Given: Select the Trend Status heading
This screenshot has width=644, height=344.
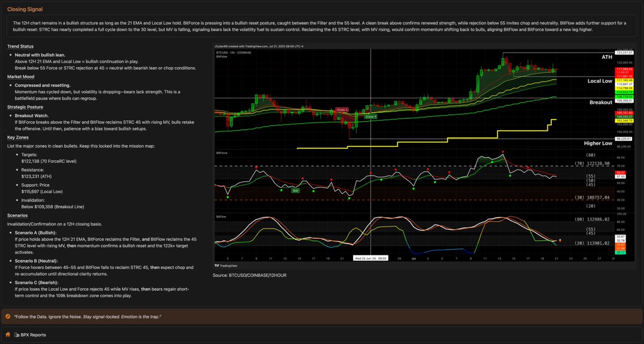Looking at the screenshot, I should click(x=20, y=46).
